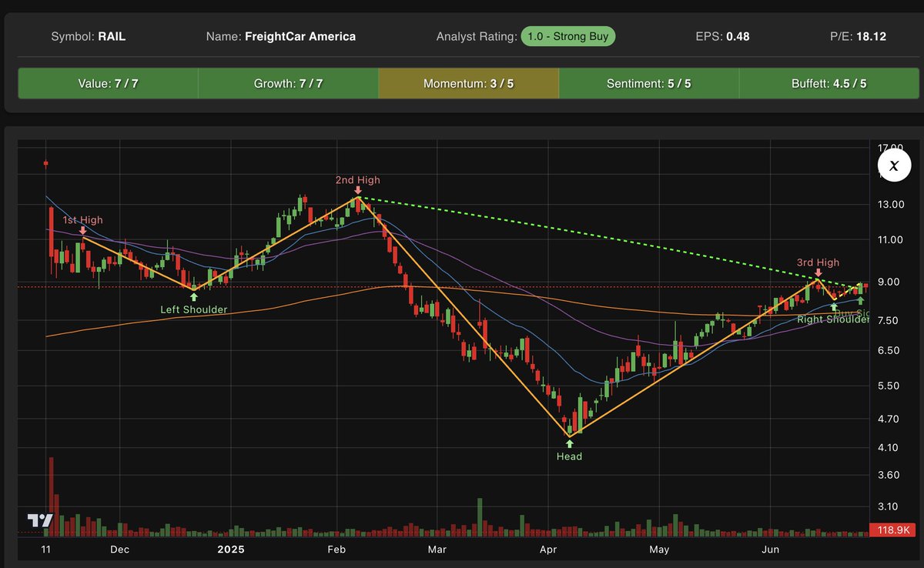The image size is (924, 568).
Task: Click the 2025 label on the time axis
Action: (231, 550)
